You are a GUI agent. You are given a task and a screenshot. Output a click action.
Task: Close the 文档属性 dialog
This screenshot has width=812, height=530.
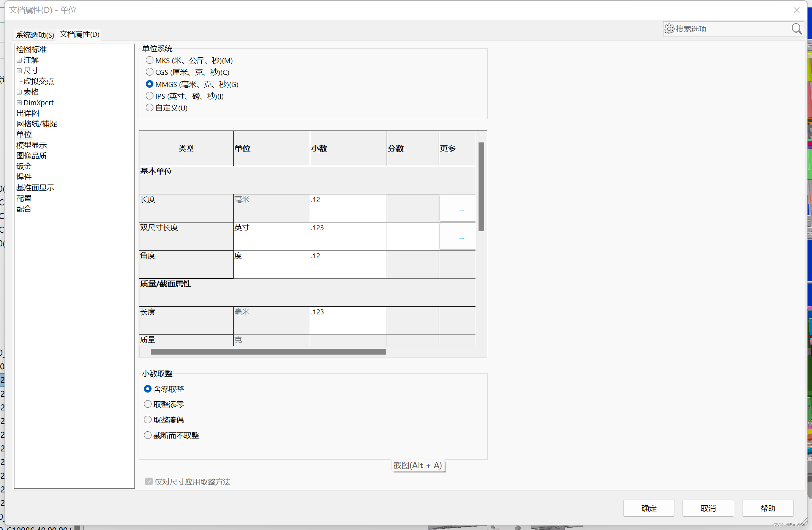pos(796,10)
